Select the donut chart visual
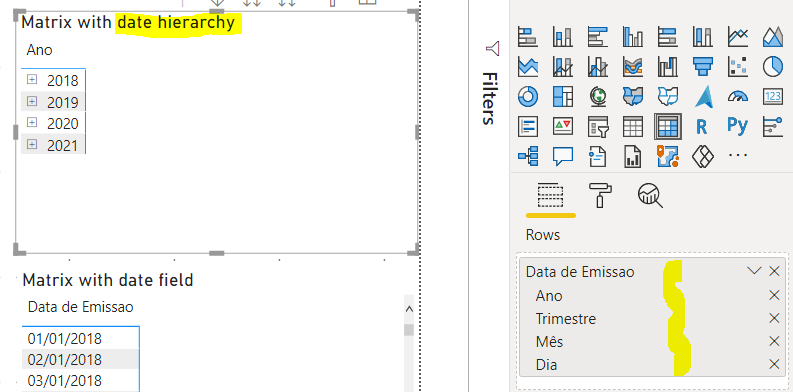Viewport: 793px width, 392px height. tap(527, 96)
